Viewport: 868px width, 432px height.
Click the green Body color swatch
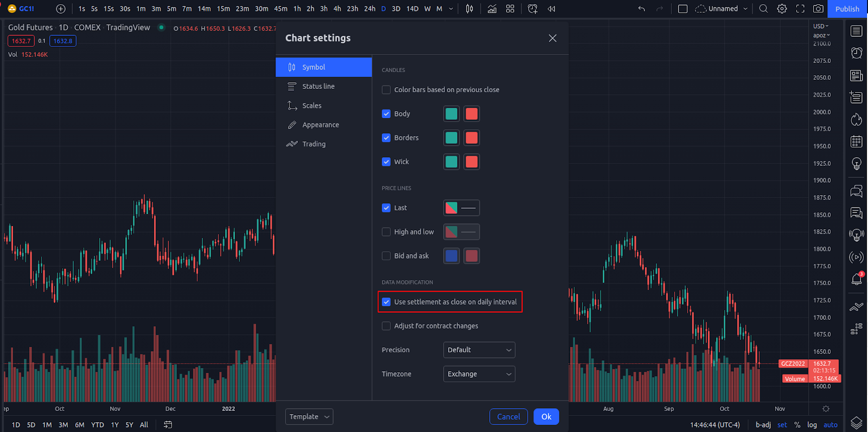(451, 114)
